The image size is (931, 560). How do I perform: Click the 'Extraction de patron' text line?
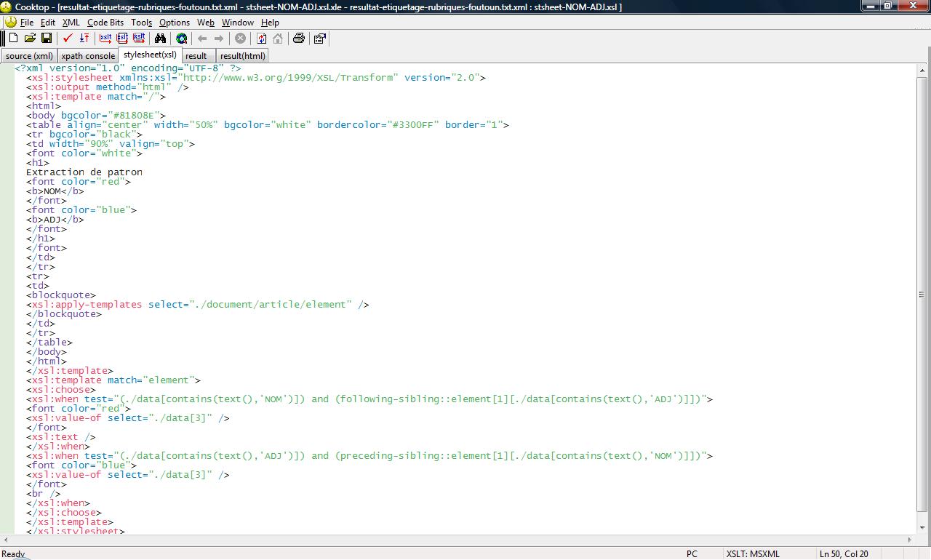point(84,172)
